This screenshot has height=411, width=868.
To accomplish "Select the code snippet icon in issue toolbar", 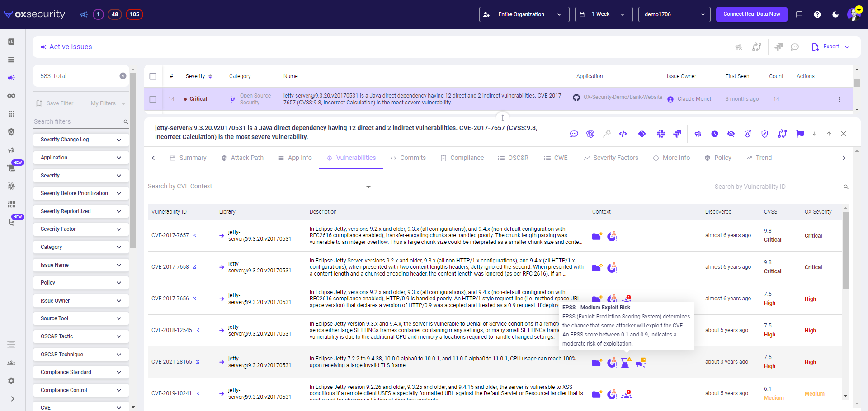I will click(x=623, y=134).
